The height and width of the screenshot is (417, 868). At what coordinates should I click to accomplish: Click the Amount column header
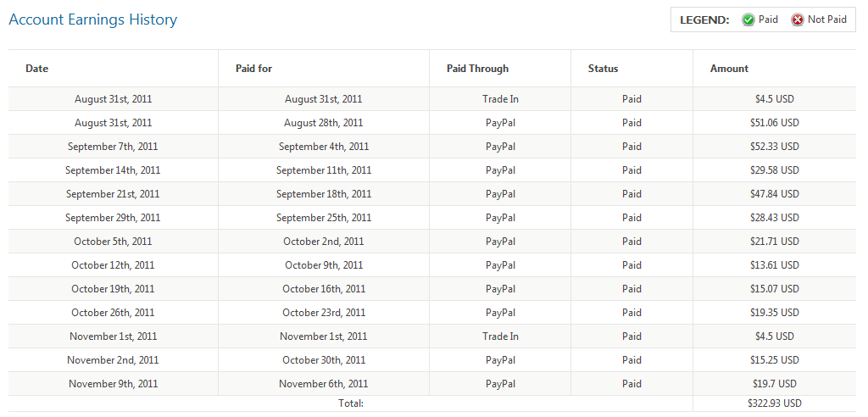(x=729, y=69)
